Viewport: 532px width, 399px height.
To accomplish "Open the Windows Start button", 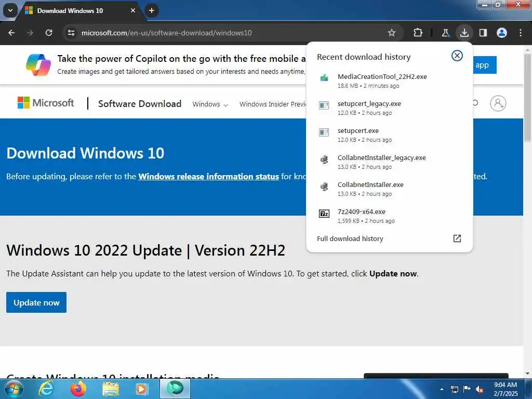I will click(x=14, y=389).
